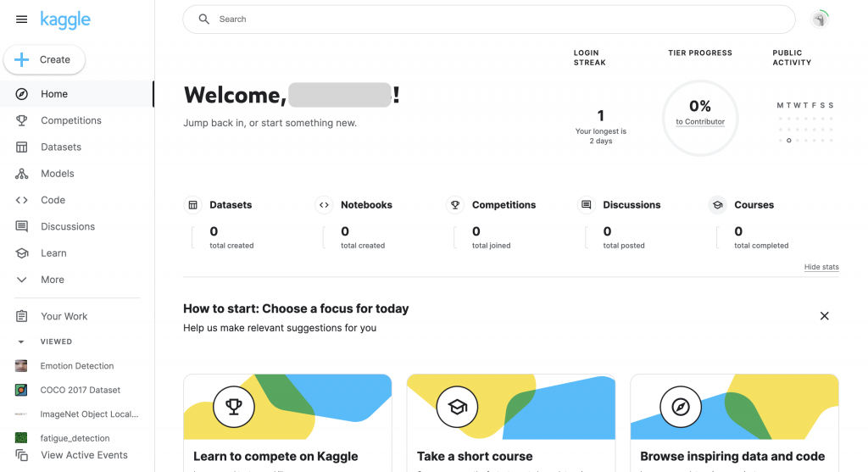
Task: Select Models label in sidebar
Action: tap(58, 174)
